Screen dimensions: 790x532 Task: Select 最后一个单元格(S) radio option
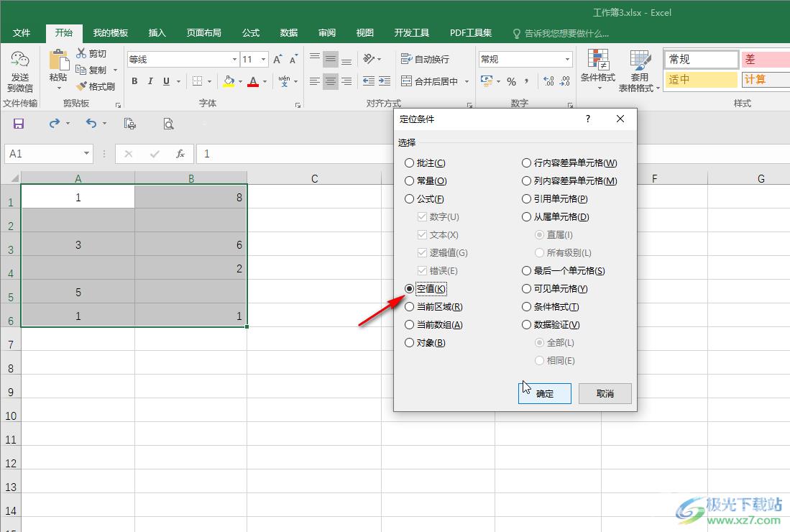coord(564,270)
